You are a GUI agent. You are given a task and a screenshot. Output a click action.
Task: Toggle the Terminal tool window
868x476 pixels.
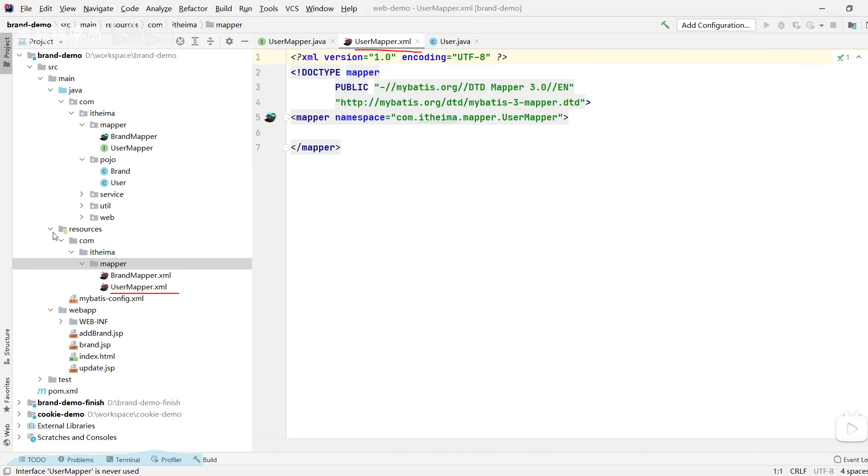tap(123, 459)
